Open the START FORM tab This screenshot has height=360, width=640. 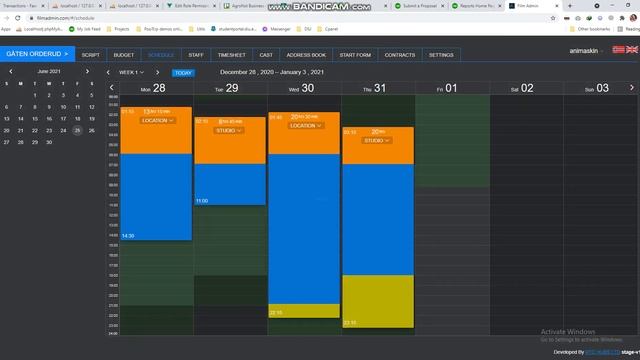pyautogui.click(x=355, y=55)
